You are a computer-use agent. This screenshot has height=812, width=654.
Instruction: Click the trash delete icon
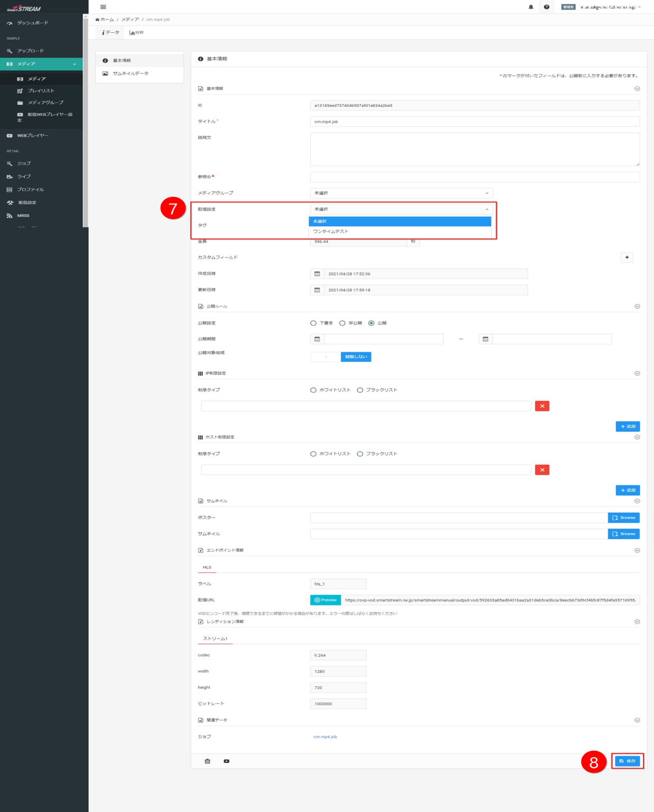(x=208, y=761)
